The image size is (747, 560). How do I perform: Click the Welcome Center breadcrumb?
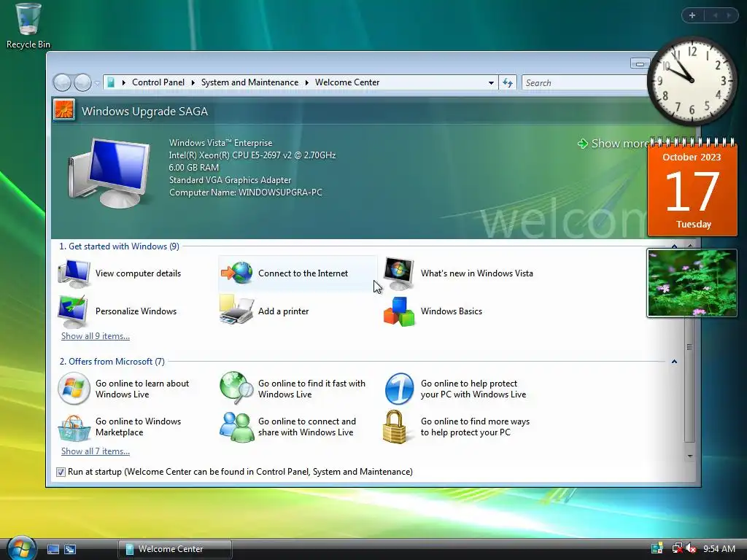pyautogui.click(x=347, y=82)
